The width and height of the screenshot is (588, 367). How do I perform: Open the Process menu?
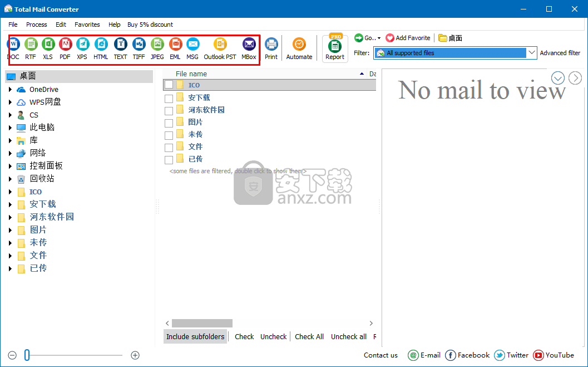coord(37,25)
